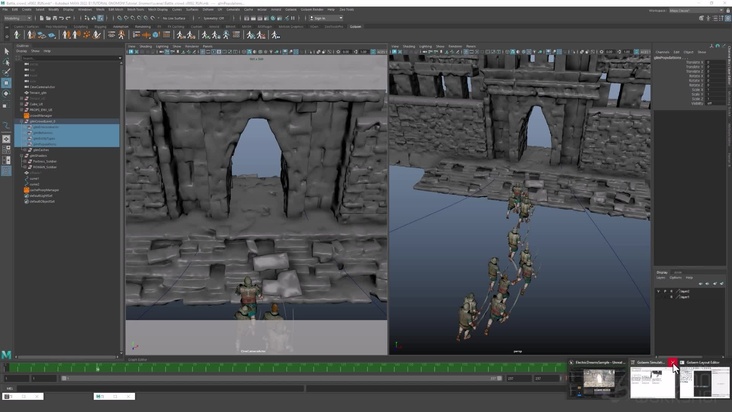This screenshot has width=732, height=412.
Task: Pick the Rotate tool in toolbox
Action: 7,94
